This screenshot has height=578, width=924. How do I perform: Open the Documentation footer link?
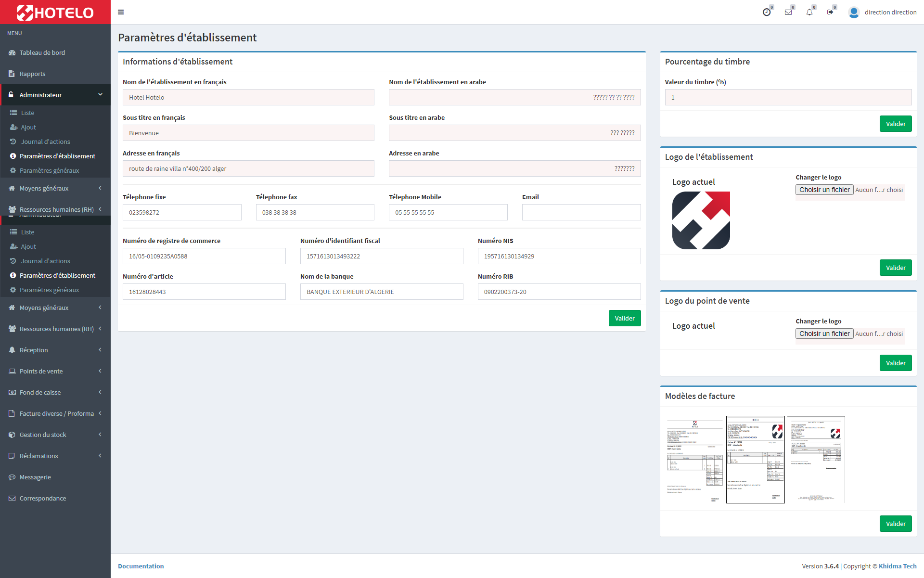click(x=141, y=566)
